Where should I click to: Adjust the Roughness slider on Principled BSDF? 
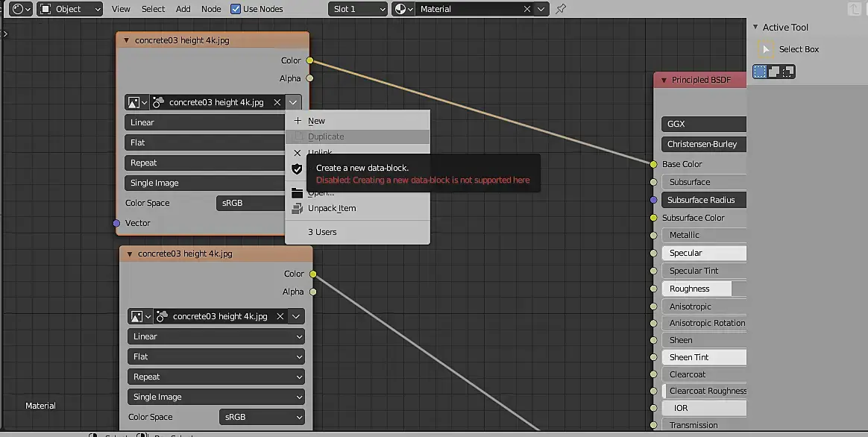pos(704,289)
